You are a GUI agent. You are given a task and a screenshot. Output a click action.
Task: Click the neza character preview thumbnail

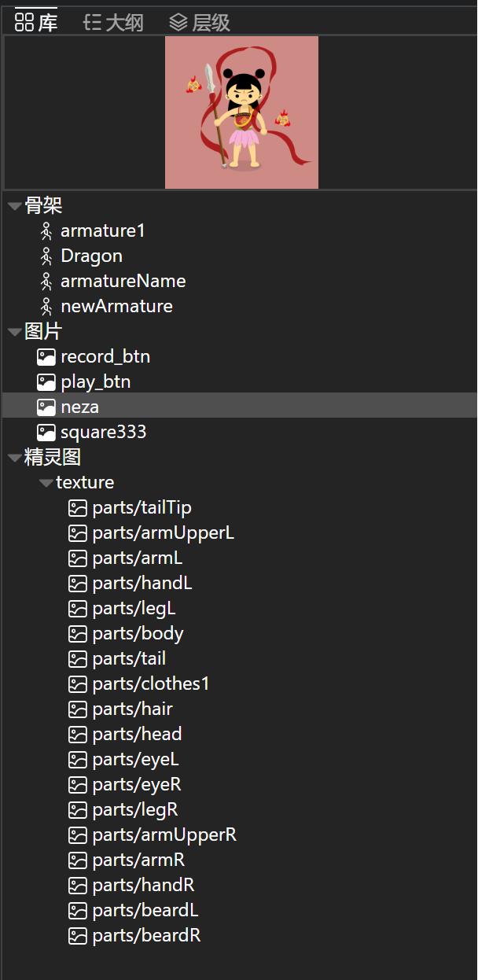(241, 112)
